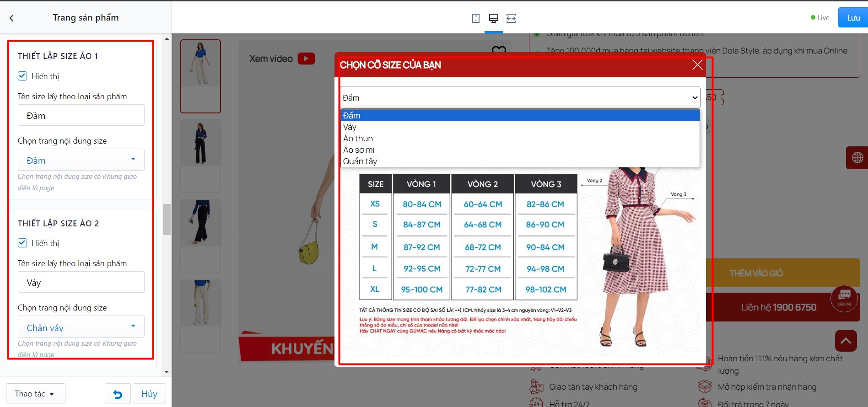Click the red scroll-to-top chevron button
The width and height of the screenshot is (868, 407).
pos(846,341)
